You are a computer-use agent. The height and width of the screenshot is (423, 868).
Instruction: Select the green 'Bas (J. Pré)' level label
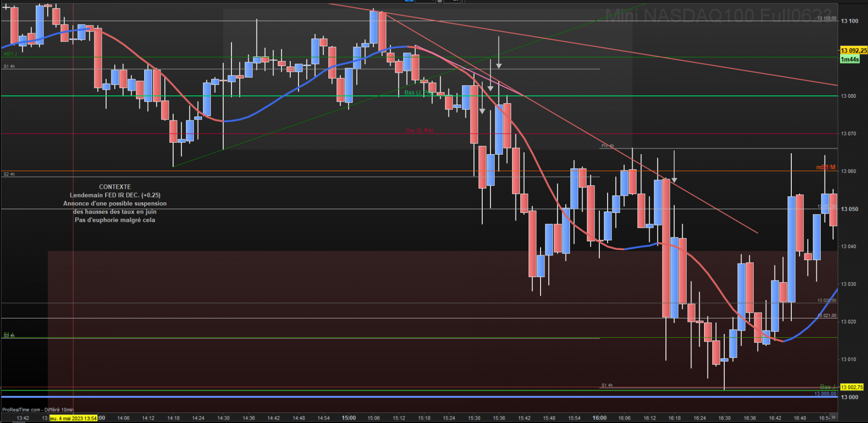point(419,93)
